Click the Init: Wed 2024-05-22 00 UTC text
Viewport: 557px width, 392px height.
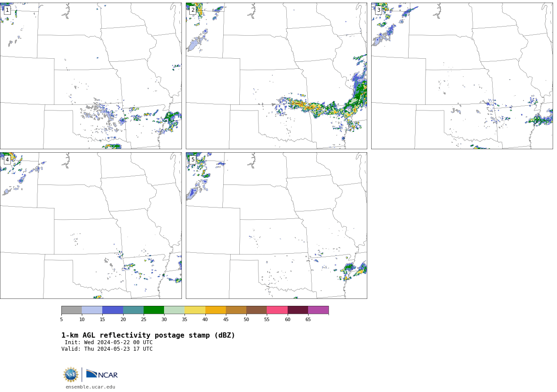tap(109, 342)
